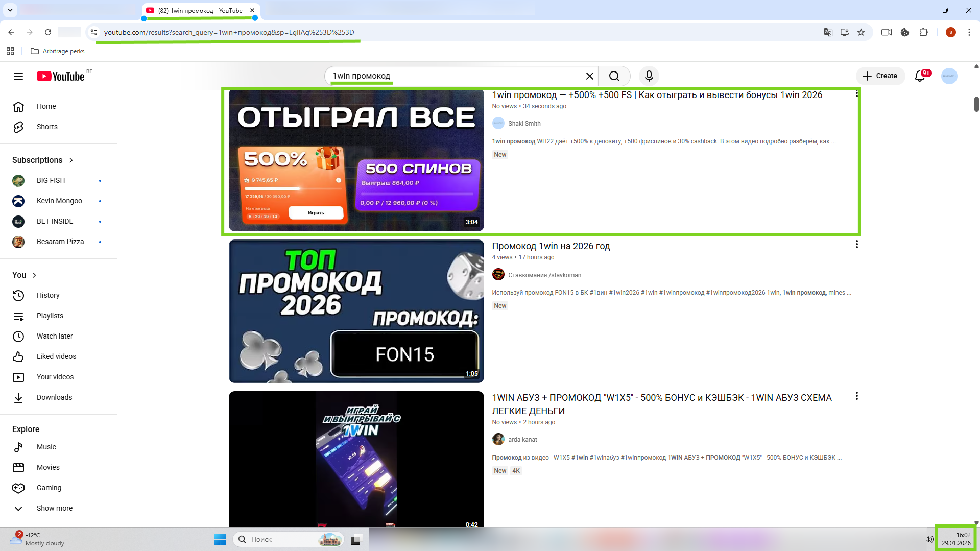Start voice search with the microphone
The image size is (980, 551).
(649, 76)
